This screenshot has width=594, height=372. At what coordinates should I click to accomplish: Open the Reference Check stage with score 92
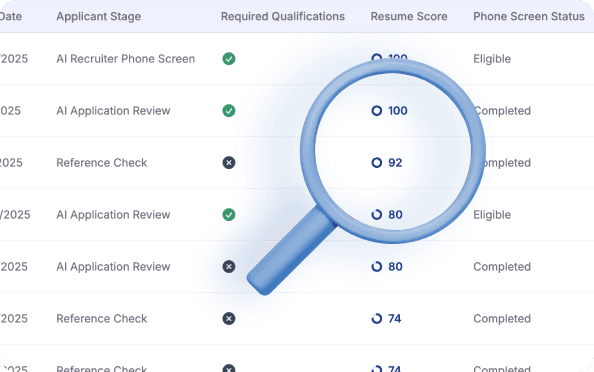pyautogui.click(x=102, y=163)
